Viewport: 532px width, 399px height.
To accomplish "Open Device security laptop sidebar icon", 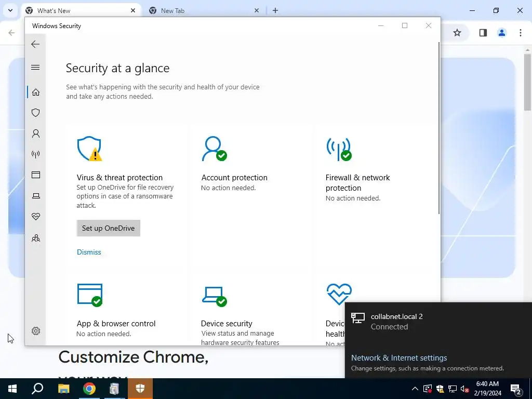I will 36,196.
